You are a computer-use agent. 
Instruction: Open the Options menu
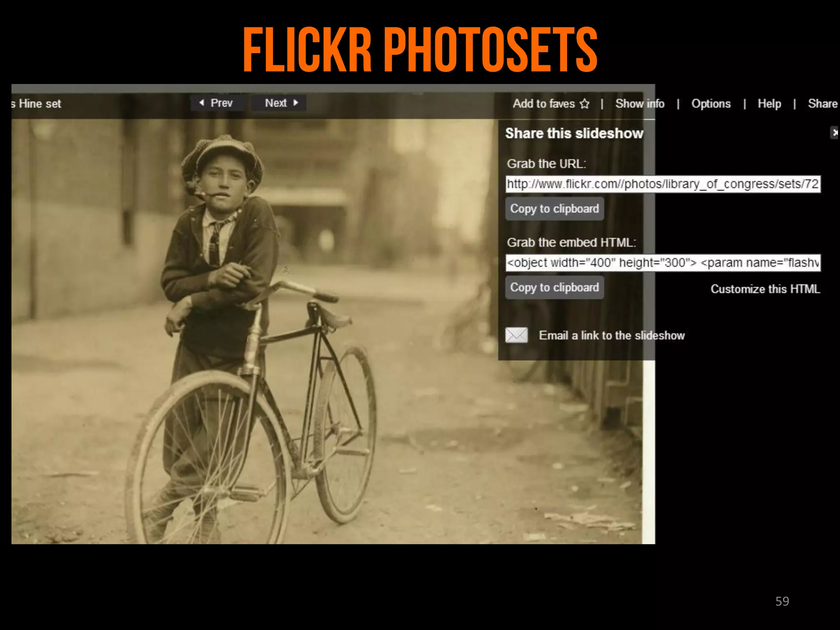pos(711,104)
